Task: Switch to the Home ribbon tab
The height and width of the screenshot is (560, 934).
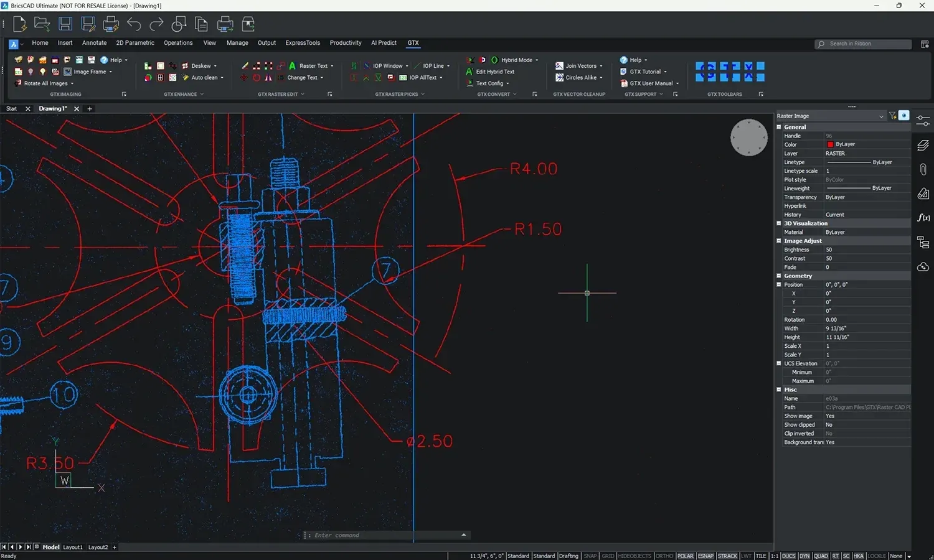Action: click(40, 43)
